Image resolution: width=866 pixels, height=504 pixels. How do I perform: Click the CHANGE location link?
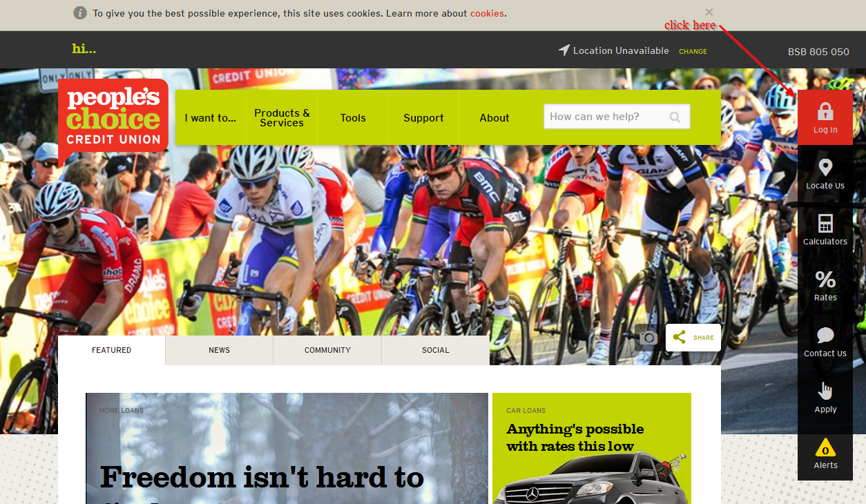coord(693,51)
